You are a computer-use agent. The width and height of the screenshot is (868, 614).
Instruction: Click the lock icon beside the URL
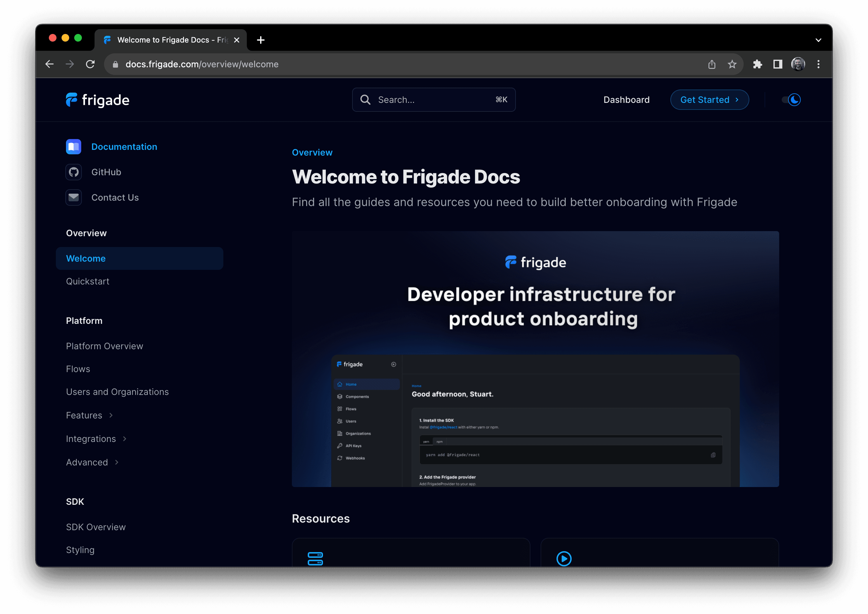coord(115,64)
